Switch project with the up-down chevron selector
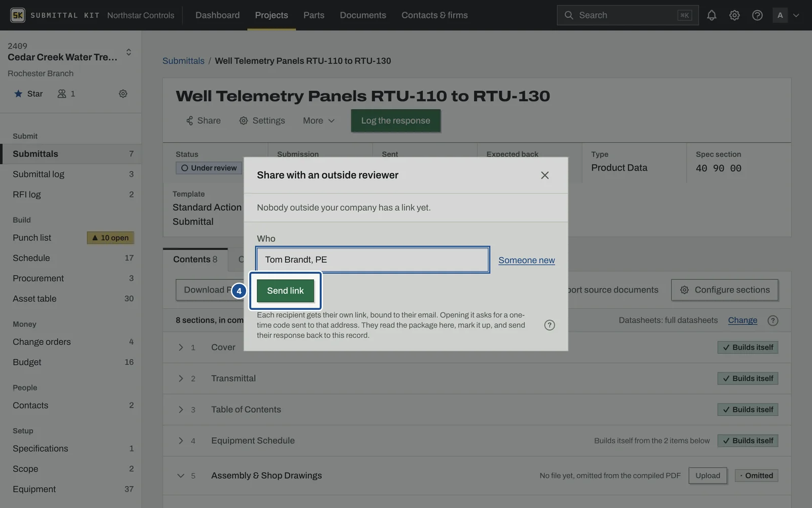The height and width of the screenshot is (508, 812). click(x=128, y=52)
